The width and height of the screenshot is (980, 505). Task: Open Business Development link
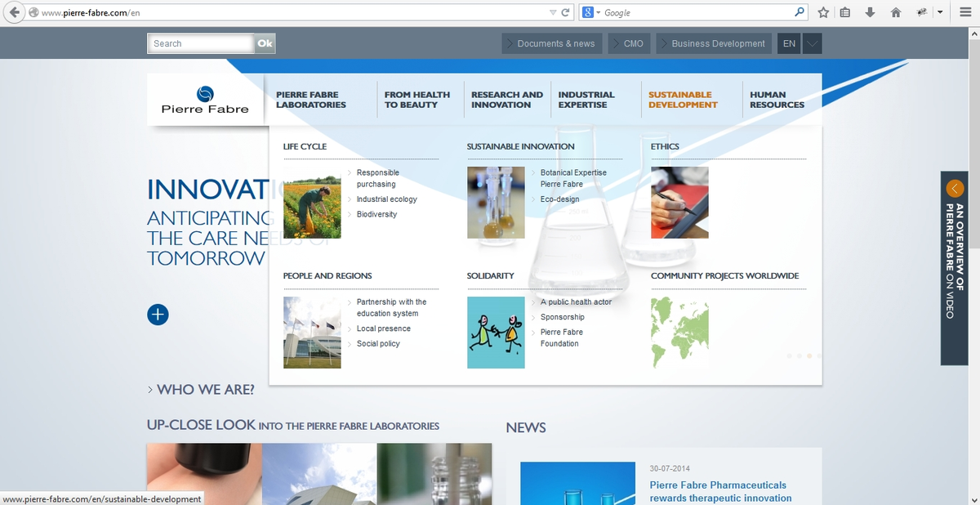[714, 43]
